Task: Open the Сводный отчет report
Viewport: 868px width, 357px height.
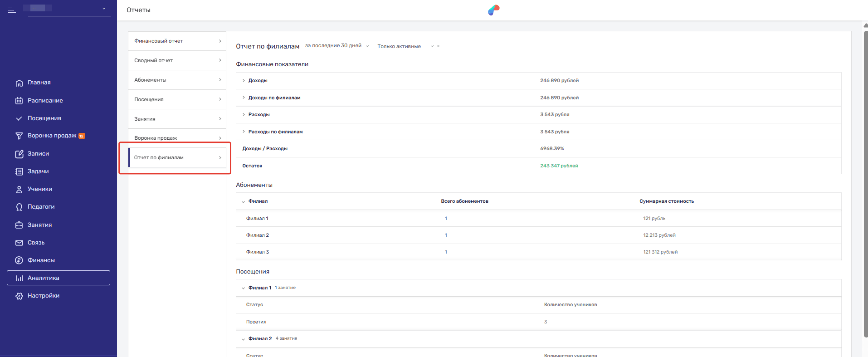Action: coord(177,60)
